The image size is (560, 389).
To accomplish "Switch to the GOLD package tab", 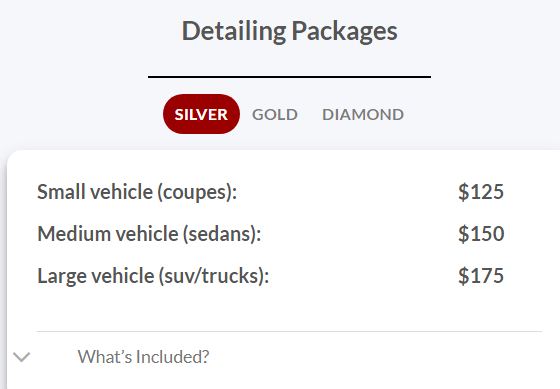I will click(x=275, y=115).
